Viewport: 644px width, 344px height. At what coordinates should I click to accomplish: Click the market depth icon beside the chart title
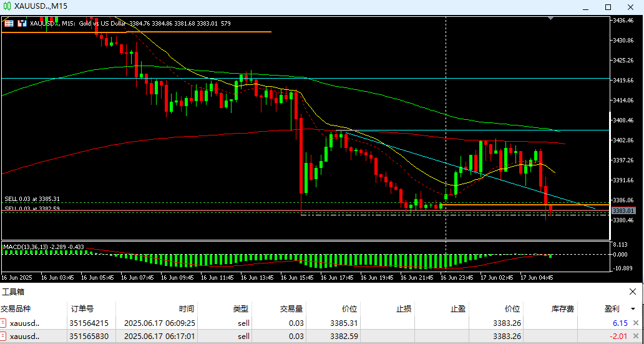point(22,23)
